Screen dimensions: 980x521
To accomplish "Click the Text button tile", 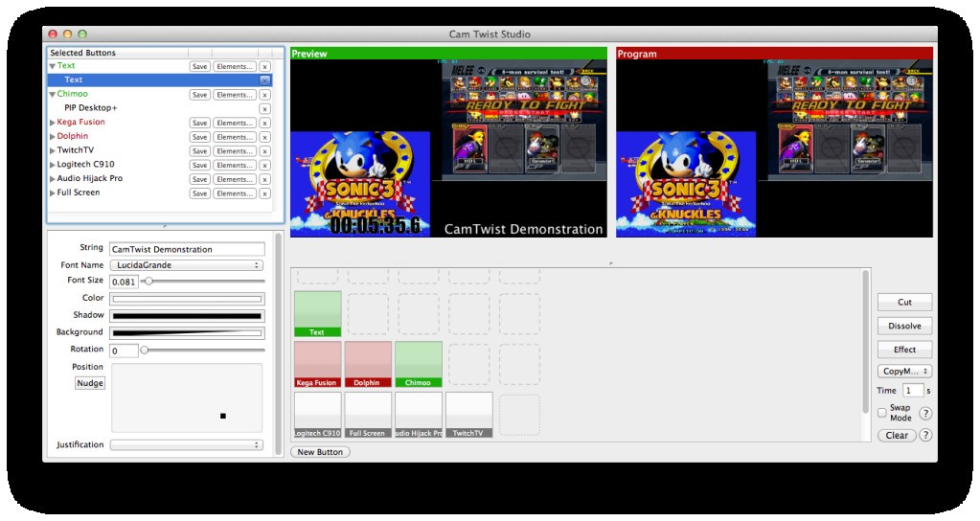I will point(317,314).
